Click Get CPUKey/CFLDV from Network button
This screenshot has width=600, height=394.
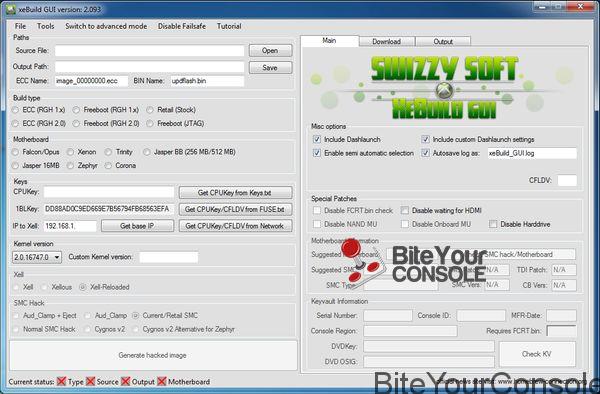(235, 226)
